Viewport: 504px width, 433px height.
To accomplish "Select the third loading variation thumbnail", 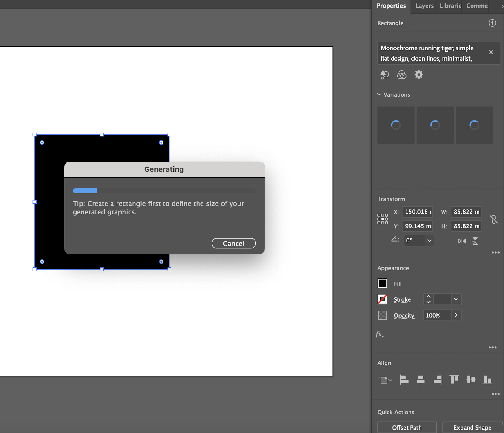I will click(474, 125).
